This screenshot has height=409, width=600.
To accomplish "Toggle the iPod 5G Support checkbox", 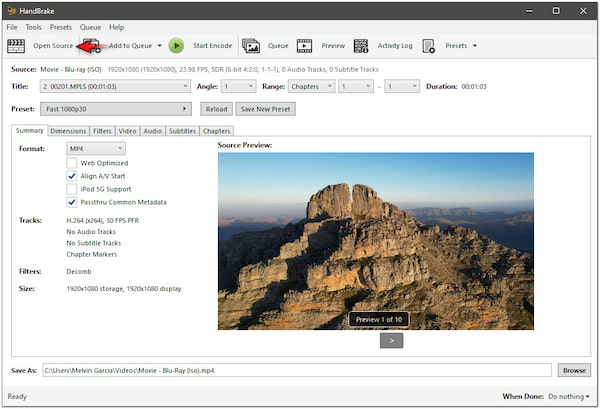I will [x=72, y=188].
